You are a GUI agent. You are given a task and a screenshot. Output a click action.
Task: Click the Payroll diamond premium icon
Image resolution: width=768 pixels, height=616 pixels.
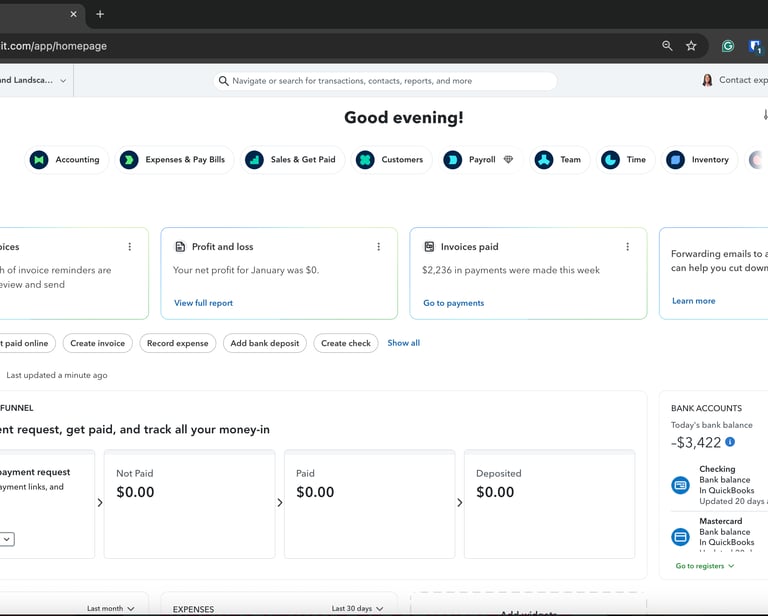(x=508, y=159)
